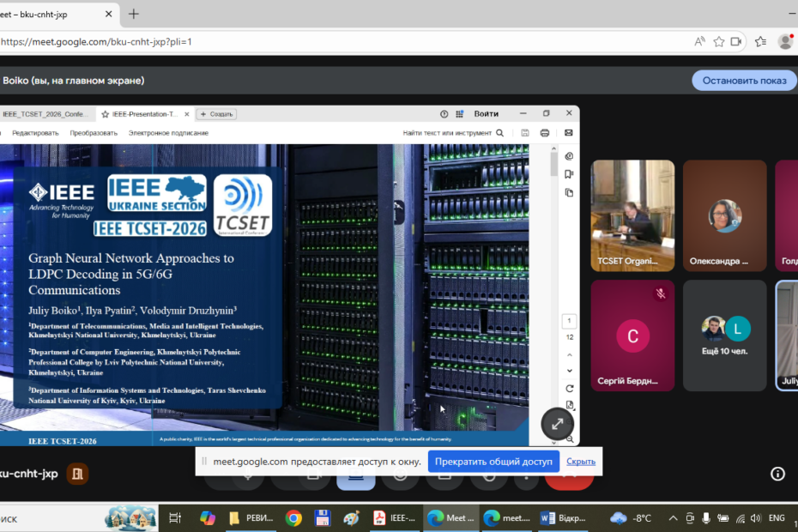Click the fullscreen expand button on shared presentation
Image resolution: width=798 pixels, height=532 pixels.
[x=557, y=424]
